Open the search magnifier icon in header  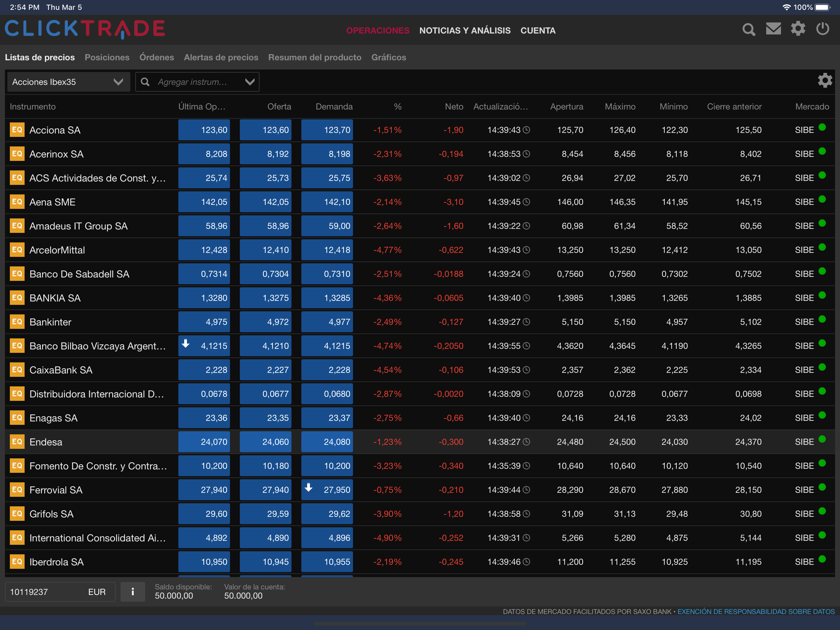(x=748, y=29)
